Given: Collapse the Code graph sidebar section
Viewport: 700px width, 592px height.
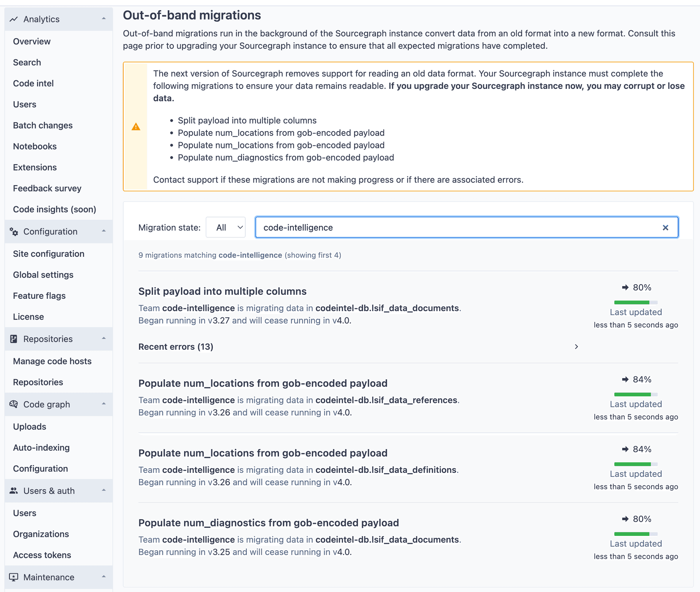Looking at the screenshot, I should pyautogui.click(x=104, y=404).
